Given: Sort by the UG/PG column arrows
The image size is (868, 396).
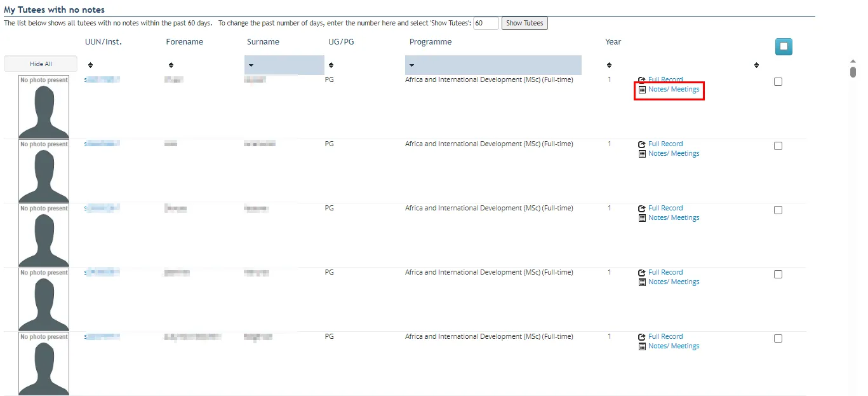Looking at the screenshot, I should [x=331, y=65].
